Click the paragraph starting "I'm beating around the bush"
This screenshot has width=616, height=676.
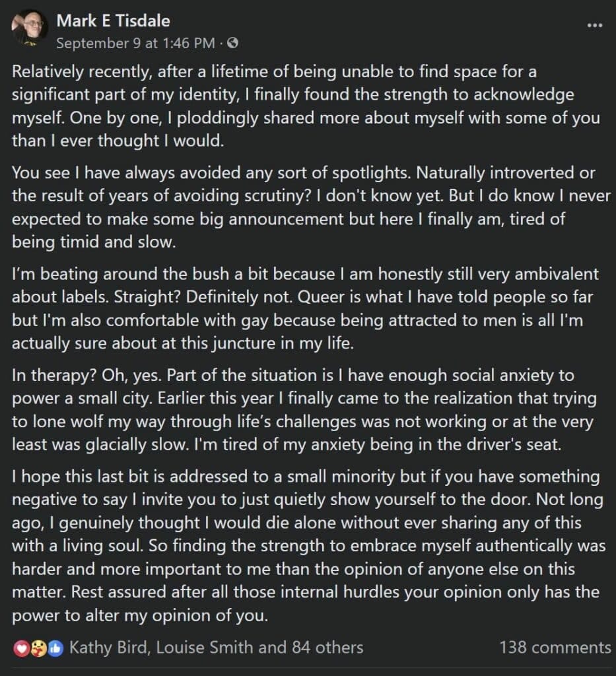pos(305,309)
